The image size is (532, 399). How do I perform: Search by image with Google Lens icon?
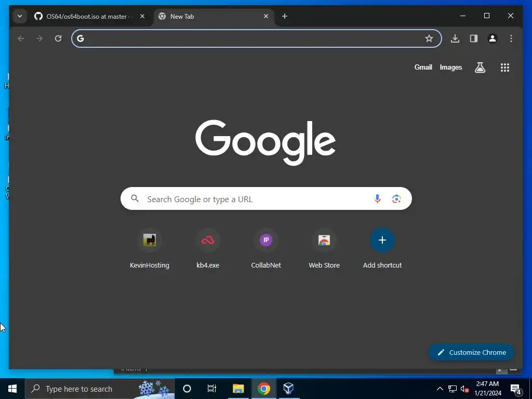coord(396,199)
